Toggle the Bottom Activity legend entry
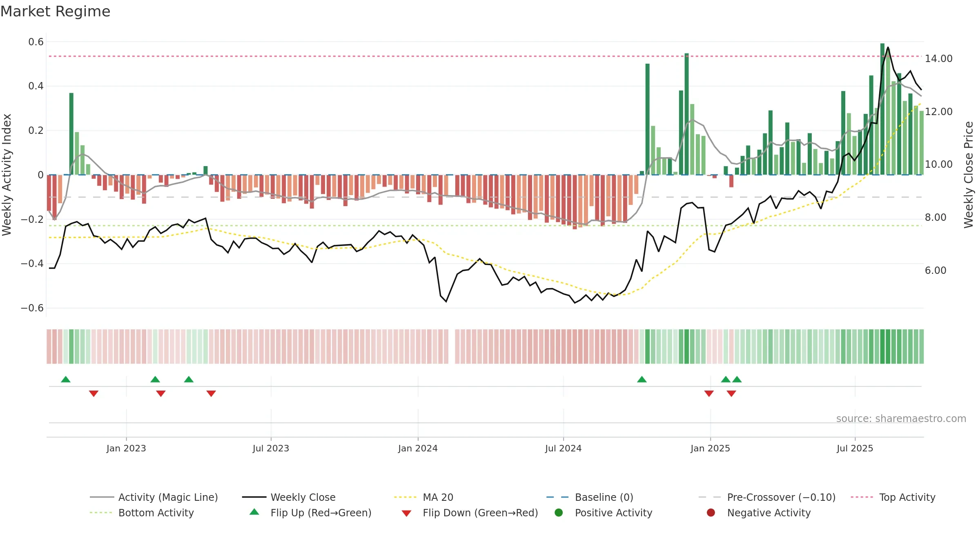 coord(142,513)
